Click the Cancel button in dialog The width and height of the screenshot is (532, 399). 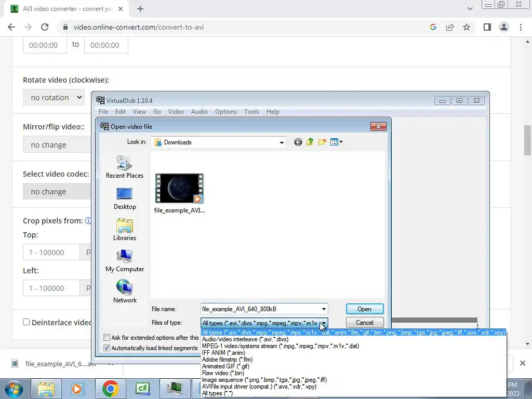(365, 323)
